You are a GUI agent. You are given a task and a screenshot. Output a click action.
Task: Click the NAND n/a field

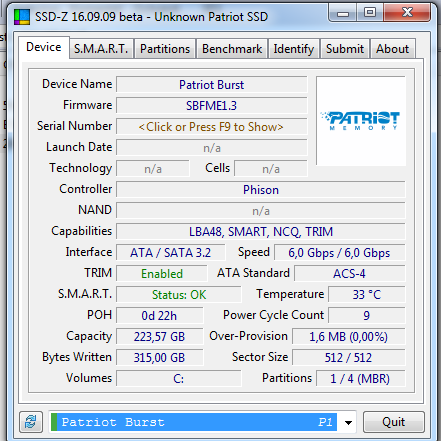261,211
